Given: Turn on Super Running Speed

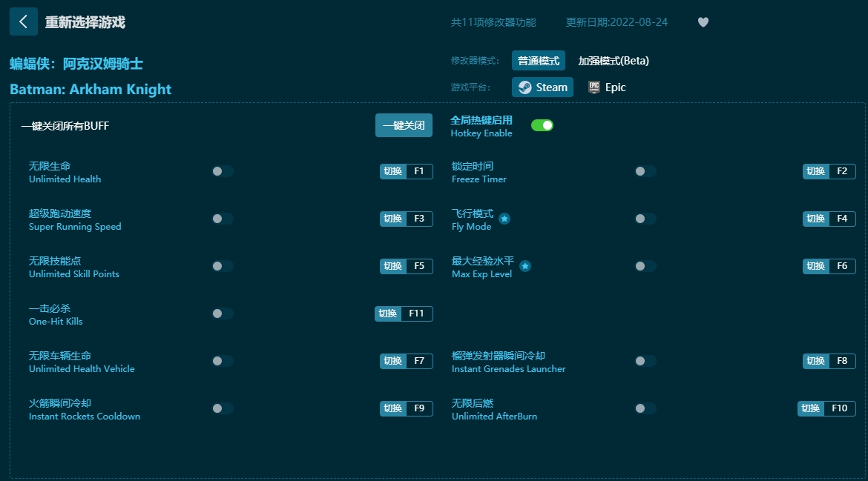Looking at the screenshot, I should point(223,219).
